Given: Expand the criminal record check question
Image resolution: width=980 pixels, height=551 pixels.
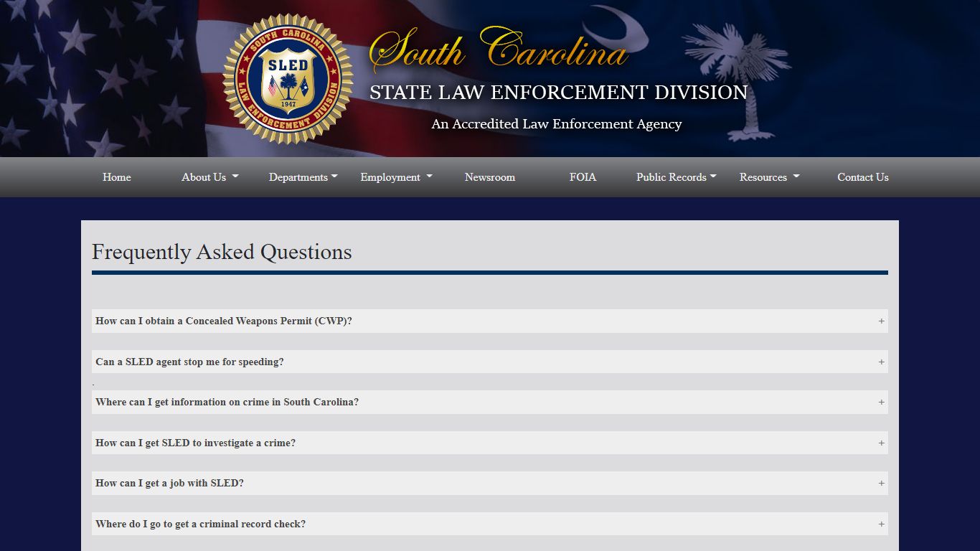Looking at the screenshot, I should click(x=490, y=524).
